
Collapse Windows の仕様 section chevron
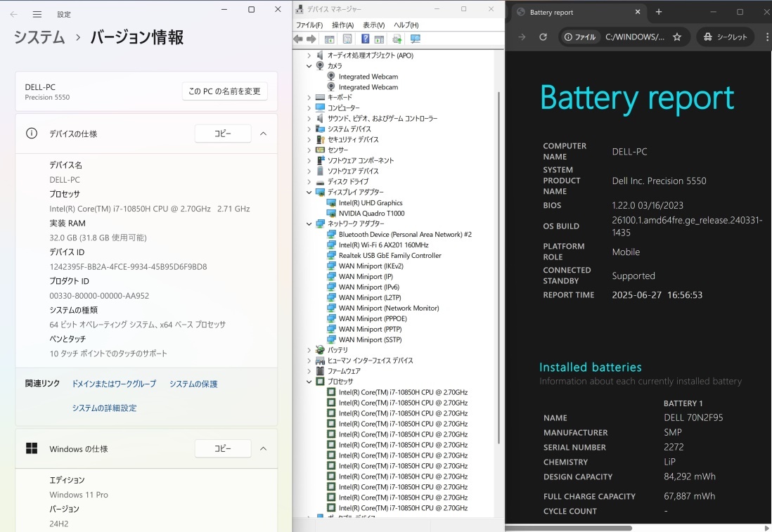[264, 448]
